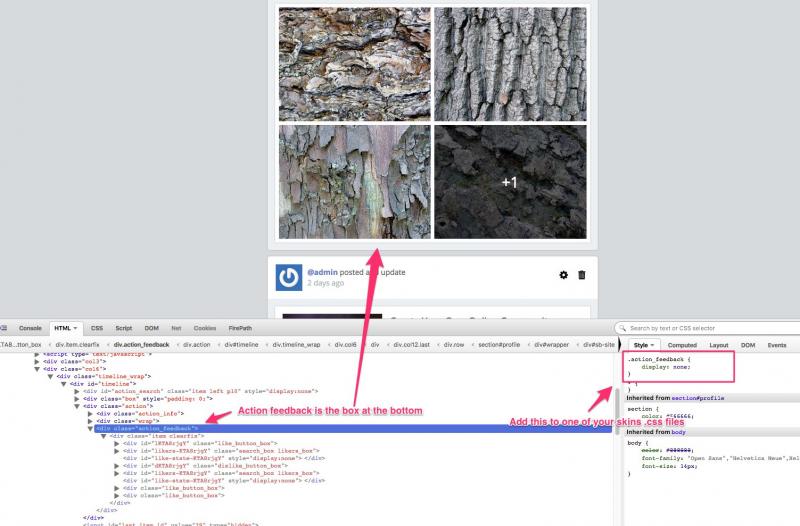Open the top-left bark photo thumbnail
This screenshot has width=800, height=526.
pyautogui.click(x=354, y=64)
